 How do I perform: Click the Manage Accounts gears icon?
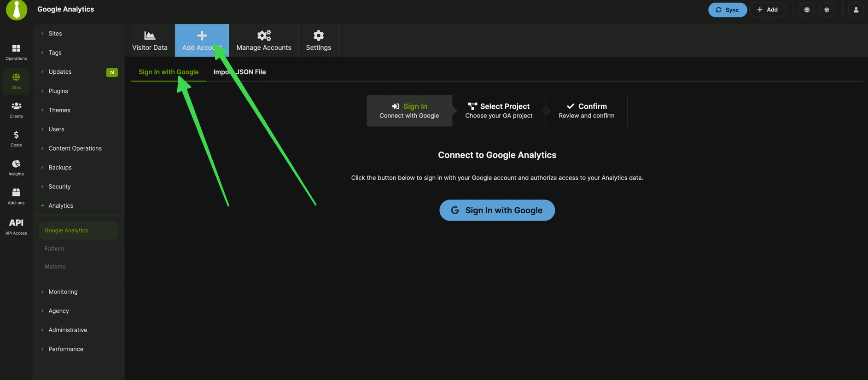pyautogui.click(x=264, y=35)
